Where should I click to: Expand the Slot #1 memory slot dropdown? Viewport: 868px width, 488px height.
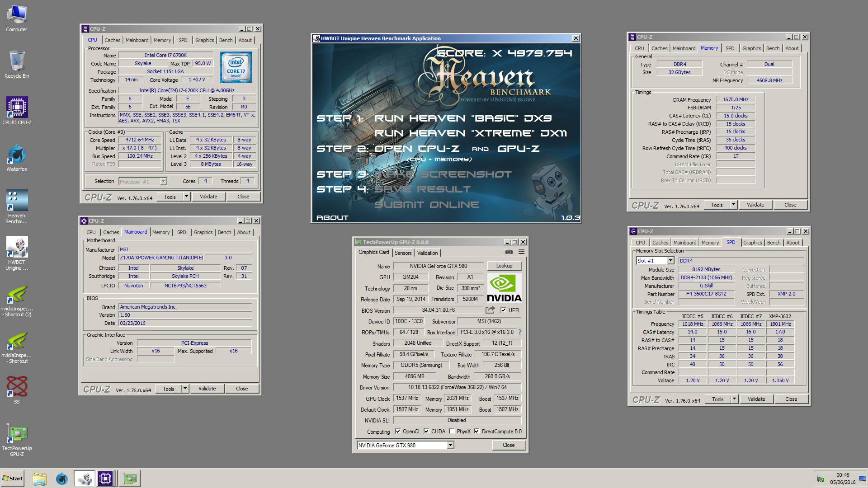click(671, 261)
